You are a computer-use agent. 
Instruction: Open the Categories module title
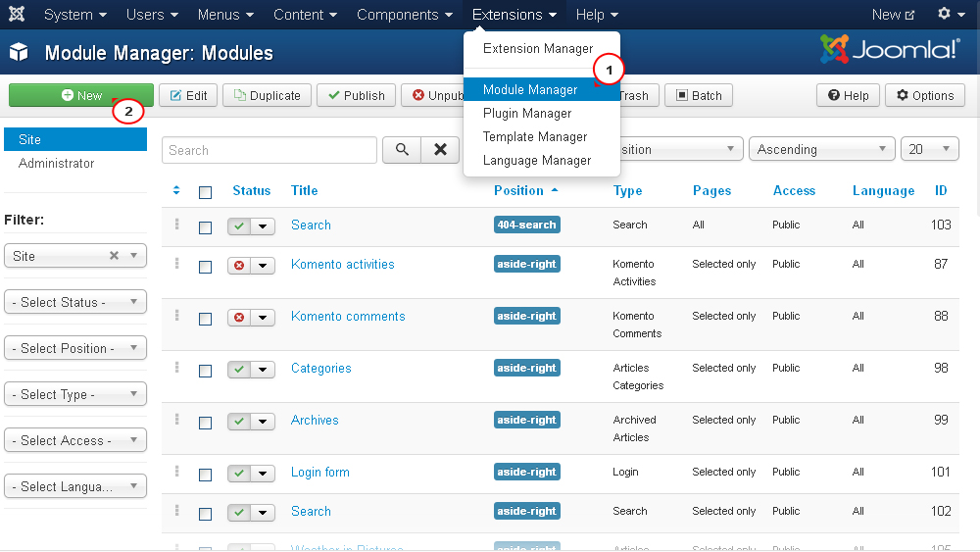321,369
